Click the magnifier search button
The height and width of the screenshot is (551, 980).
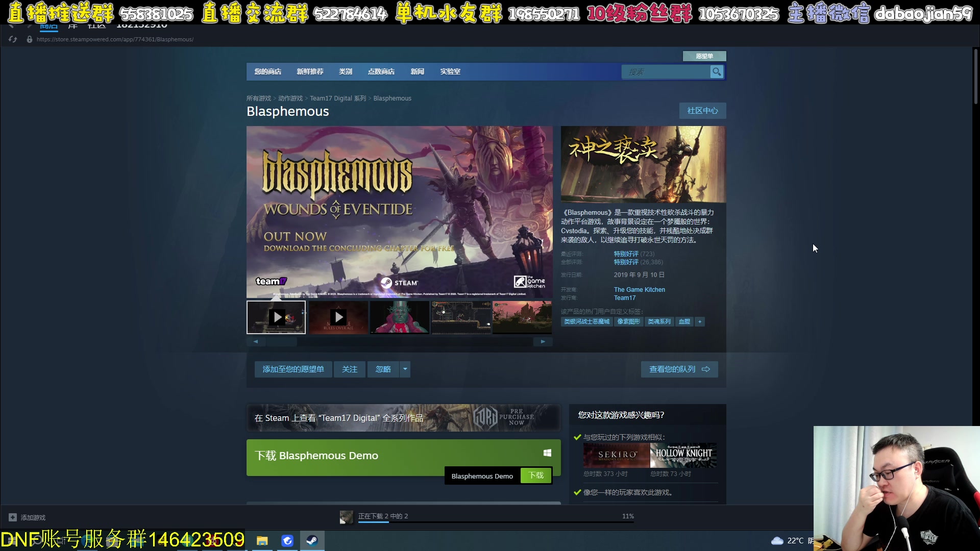717,72
